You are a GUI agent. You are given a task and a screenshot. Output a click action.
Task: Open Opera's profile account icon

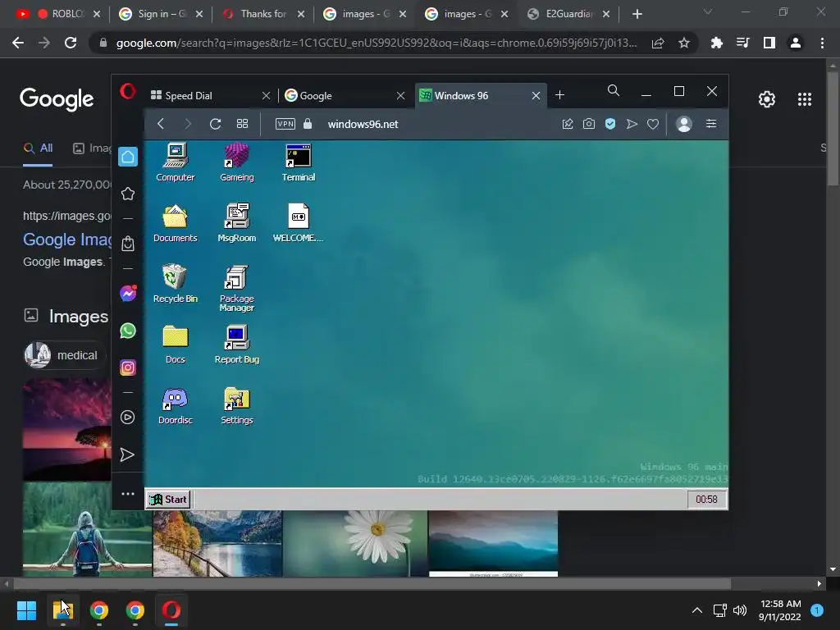tap(684, 124)
